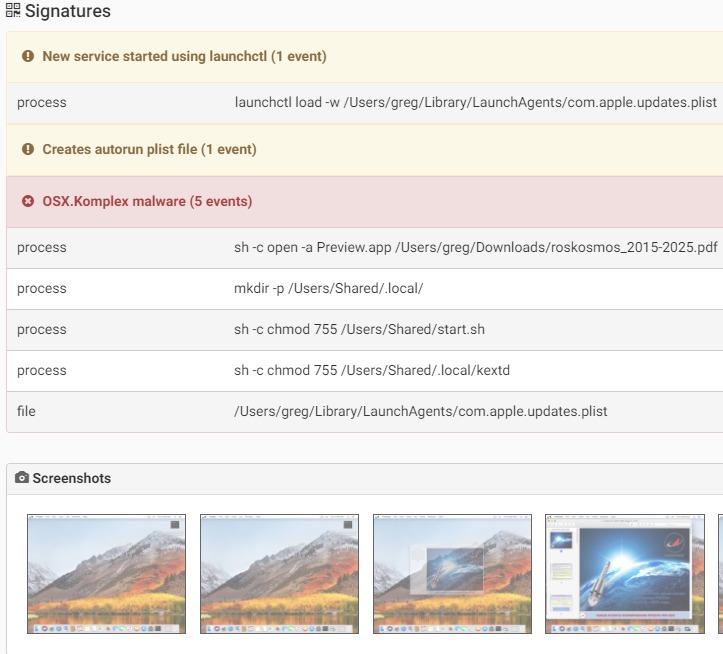
Task: Click warning icon beside Creates autorun plist
Action: (x=28, y=149)
